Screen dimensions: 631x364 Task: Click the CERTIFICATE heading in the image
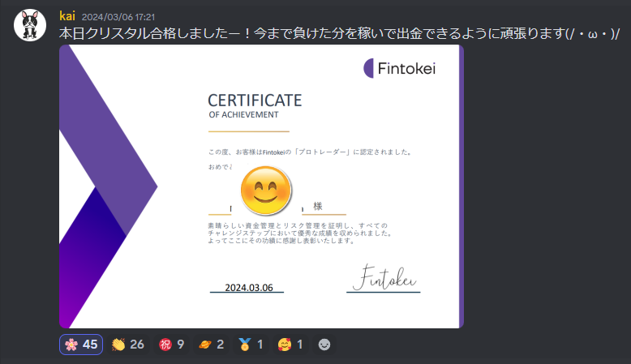click(255, 101)
